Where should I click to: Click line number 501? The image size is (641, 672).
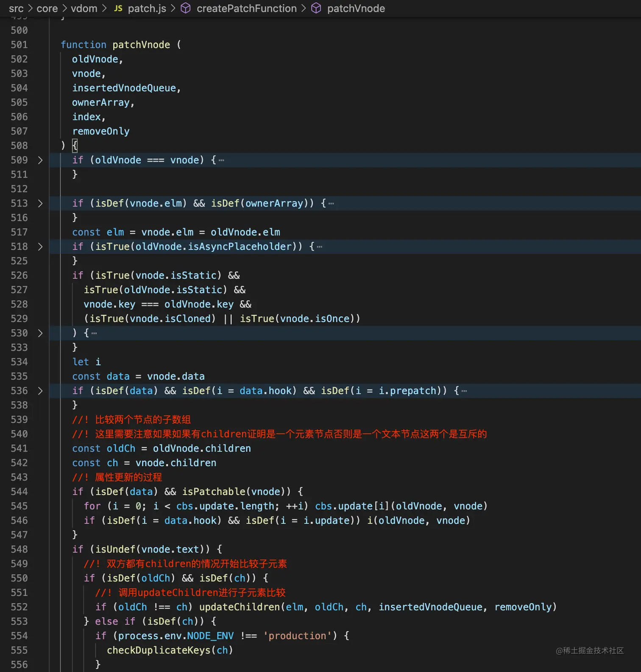tap(19, 45)
